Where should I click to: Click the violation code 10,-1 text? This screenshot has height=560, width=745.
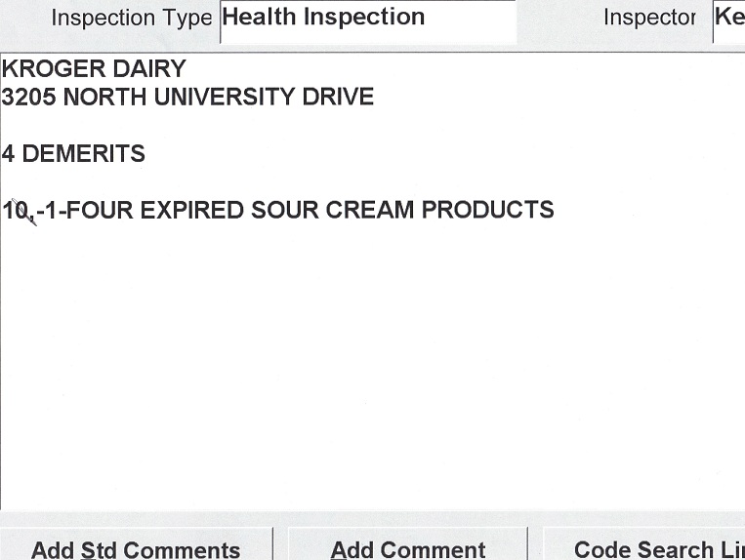click(x=31, y=211)
